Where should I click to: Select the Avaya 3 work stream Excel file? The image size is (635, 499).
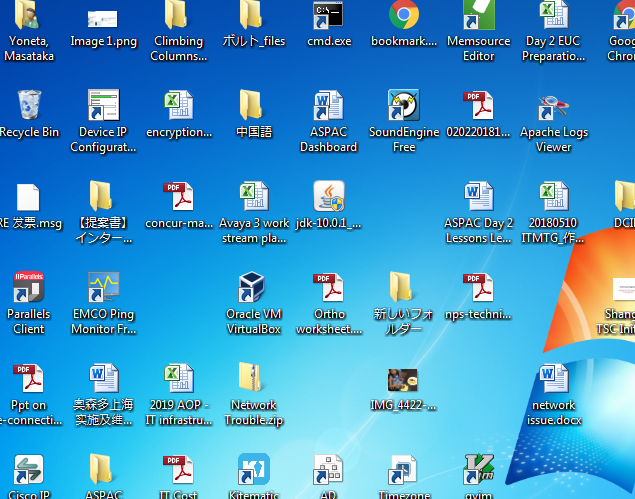254,196
